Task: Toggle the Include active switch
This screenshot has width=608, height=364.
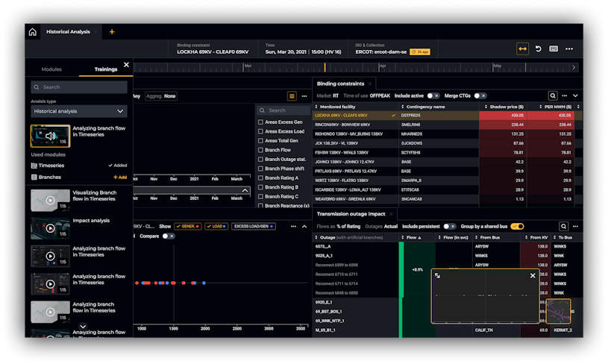Action: pos(433,95)
